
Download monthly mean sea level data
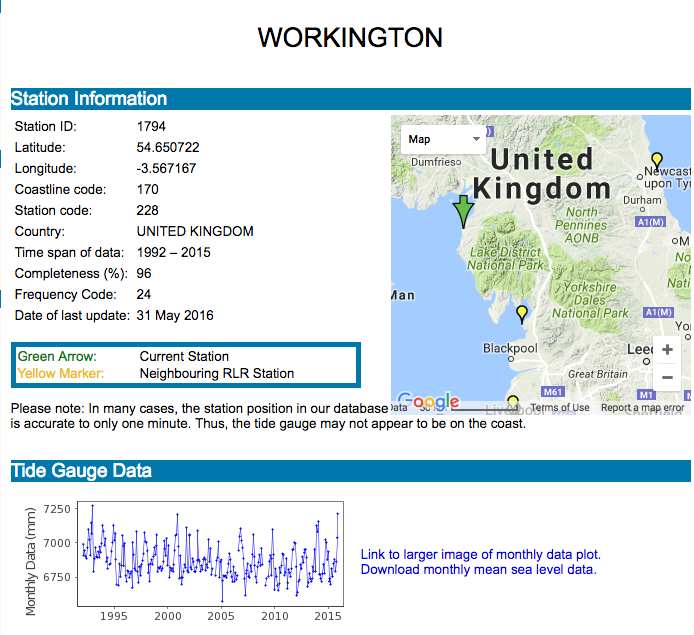pyautogui.click(x=478, y=569)
